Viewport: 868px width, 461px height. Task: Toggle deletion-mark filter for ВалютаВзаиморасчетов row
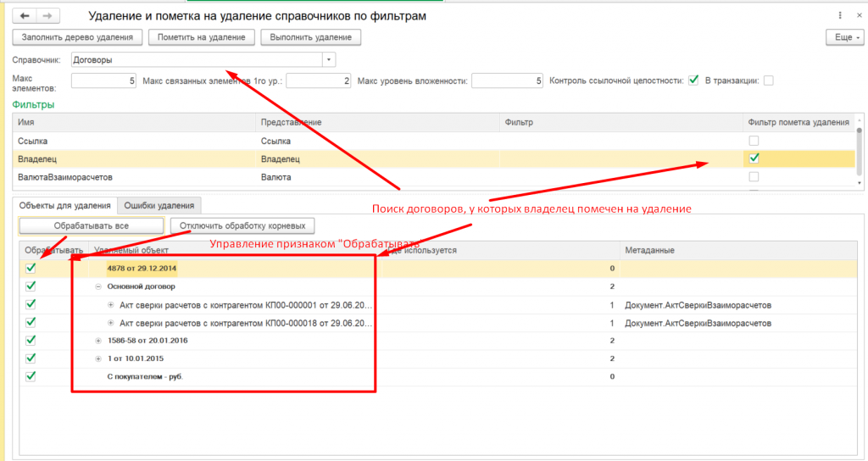pos(754,177)
